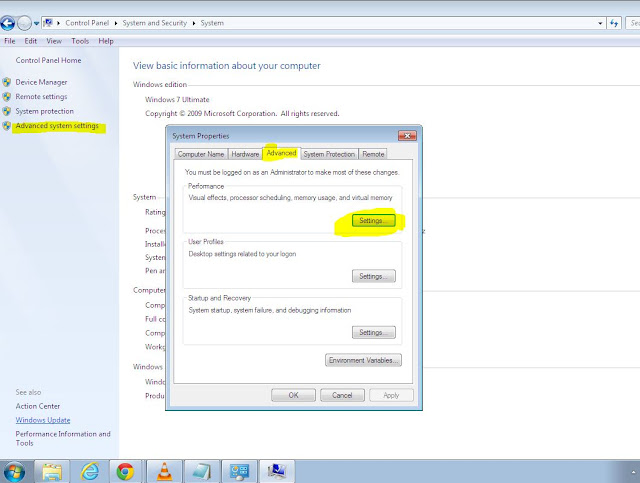Switch to the Computer Name tab
Viewport: 640px width, 483px height.
click(x=201, y=154)
